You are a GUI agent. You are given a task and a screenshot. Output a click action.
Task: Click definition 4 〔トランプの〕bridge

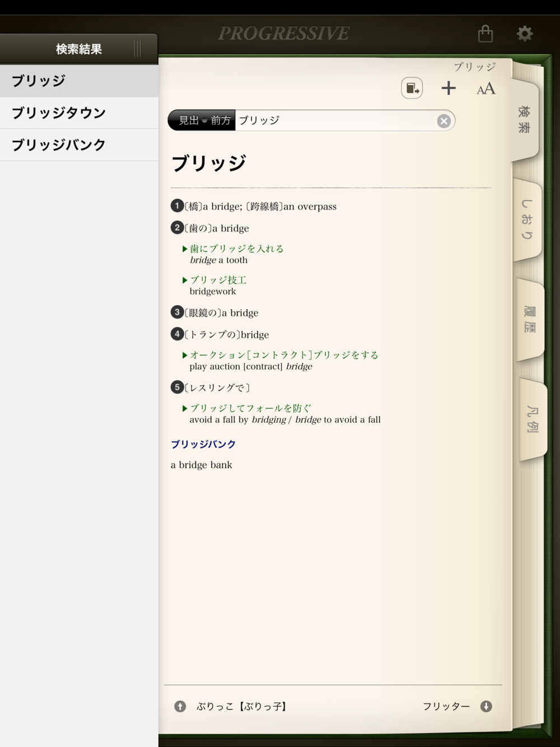click(220, 334)
